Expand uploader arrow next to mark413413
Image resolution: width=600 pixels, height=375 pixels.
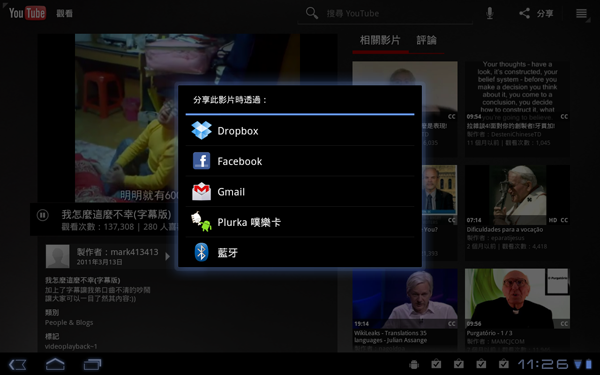(x=167, y=256)
